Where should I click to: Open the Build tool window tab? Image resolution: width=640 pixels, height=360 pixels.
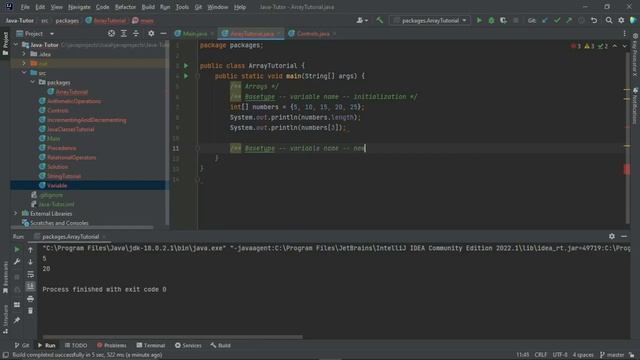coord(220,345)
